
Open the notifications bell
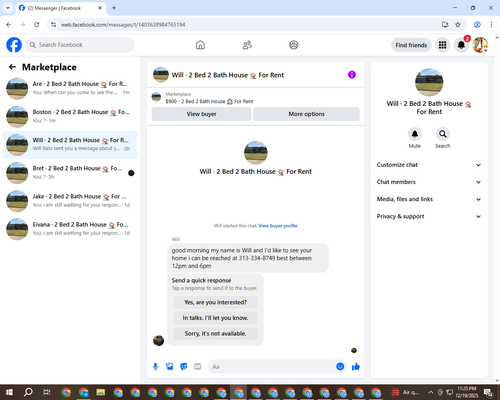click(x=461, y=45)
